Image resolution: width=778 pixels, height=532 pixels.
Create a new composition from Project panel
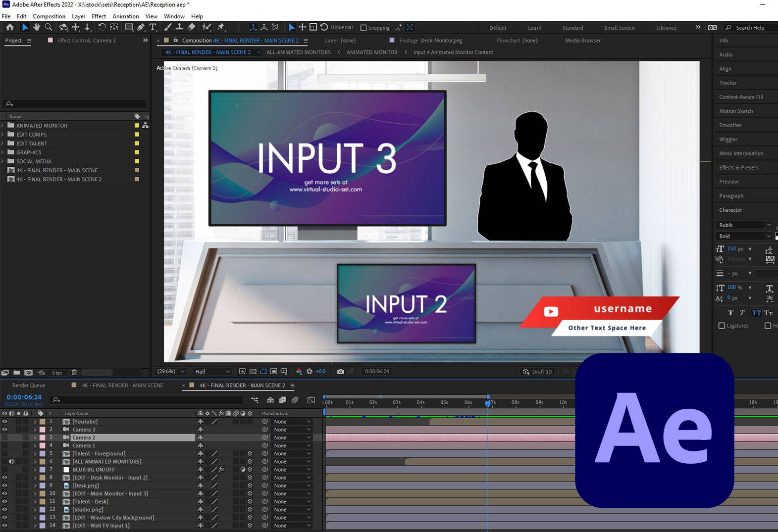tap(29, 372)
